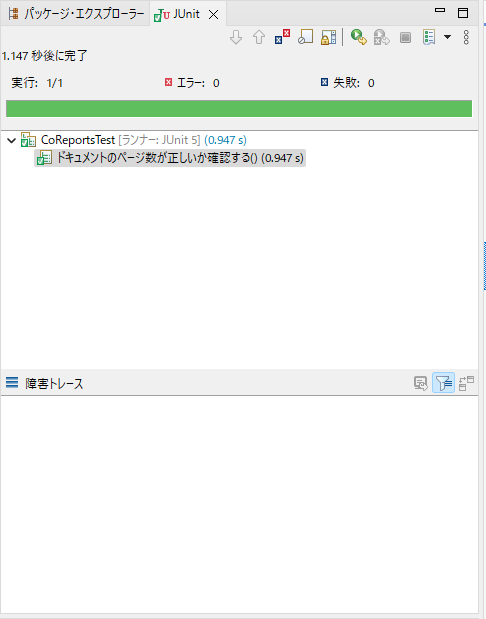Show stack trace in console view
Screen dimensions: 486x619
(420, 383)
